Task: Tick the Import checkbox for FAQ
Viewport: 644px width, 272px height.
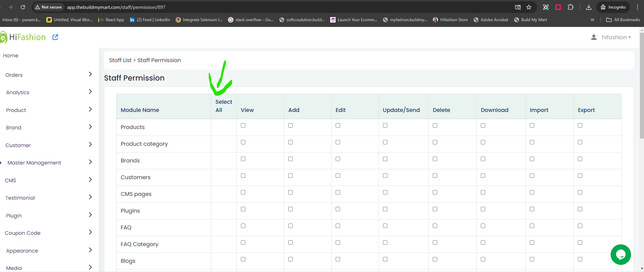Action: (x=532, y=226)
